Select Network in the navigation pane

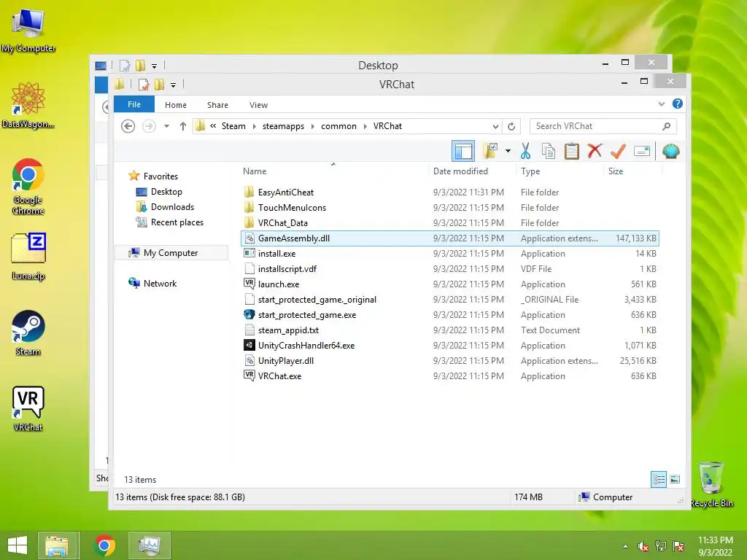(160, 284)
